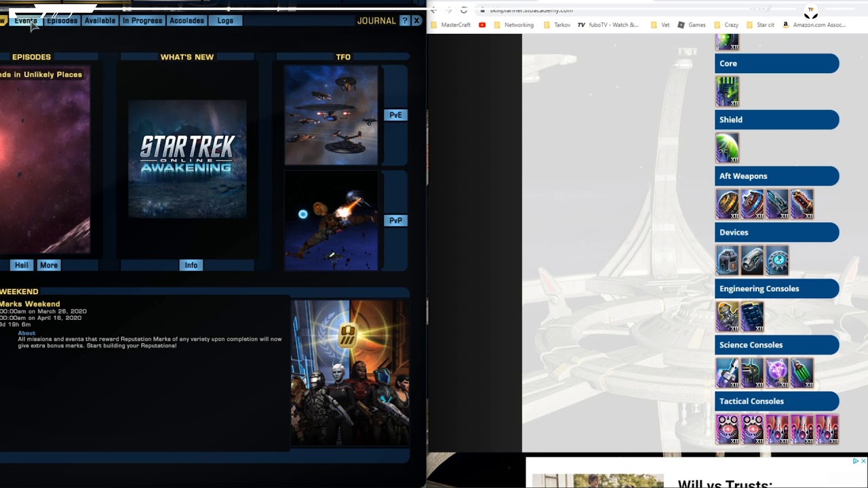
Task: Open the Accolades tab
Action: (186, 20)
